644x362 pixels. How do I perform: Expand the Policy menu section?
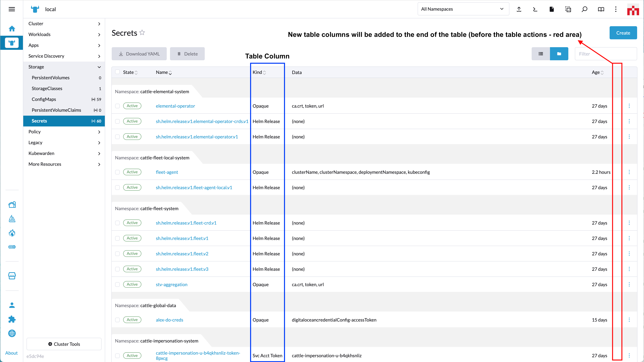coord(64,132)
